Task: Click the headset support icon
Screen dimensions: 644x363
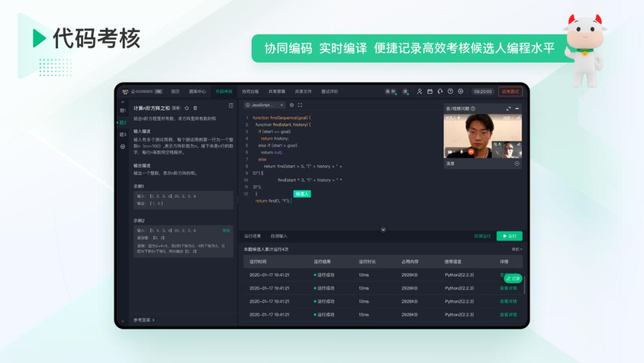Action: click(440, 91)
